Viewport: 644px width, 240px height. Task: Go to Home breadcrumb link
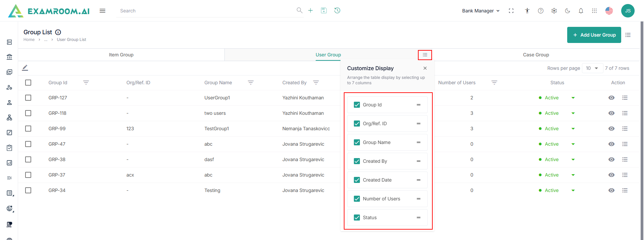coord(29,40)
